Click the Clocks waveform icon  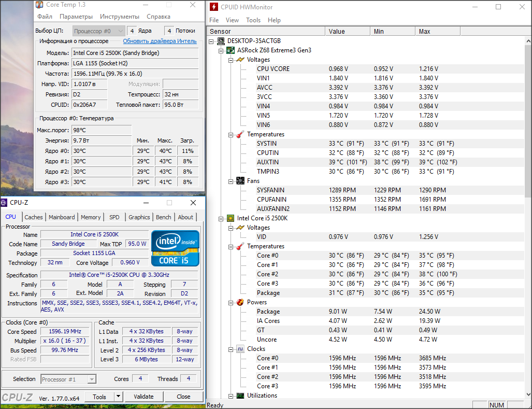click(240, 349)
